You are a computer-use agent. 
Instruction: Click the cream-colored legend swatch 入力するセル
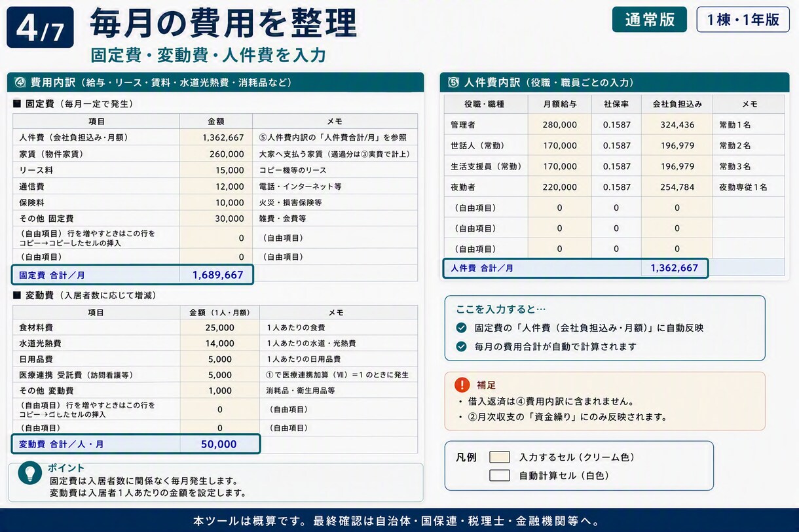tap(499, 457)
